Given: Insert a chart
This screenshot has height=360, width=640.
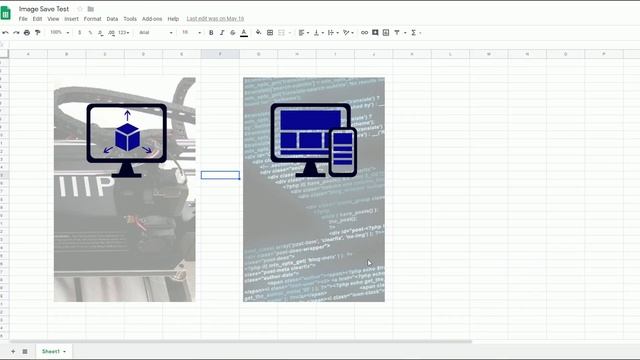Looking at the screenshot, I should (x=386, y=33).
